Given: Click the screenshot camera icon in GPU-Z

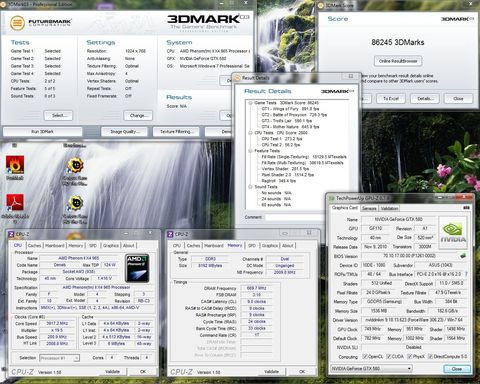Looking at the screenshot, I should click(467, 208).
